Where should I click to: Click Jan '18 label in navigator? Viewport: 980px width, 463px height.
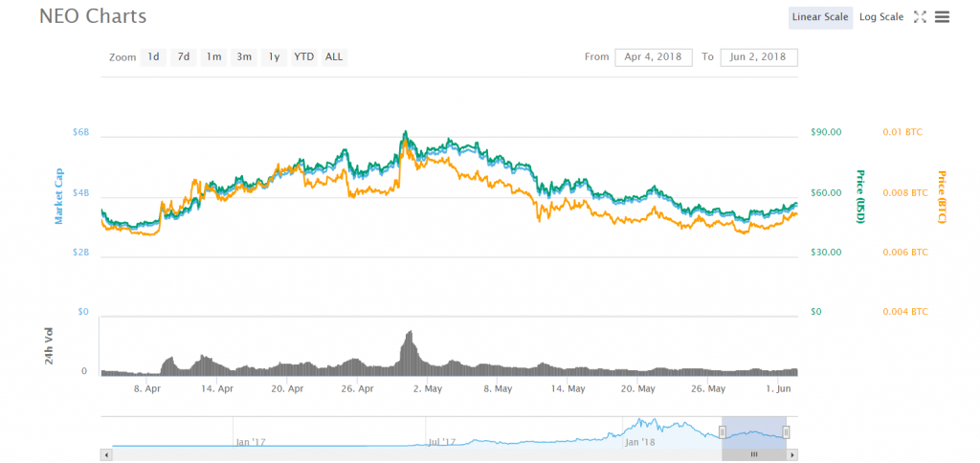click(640, 442)
